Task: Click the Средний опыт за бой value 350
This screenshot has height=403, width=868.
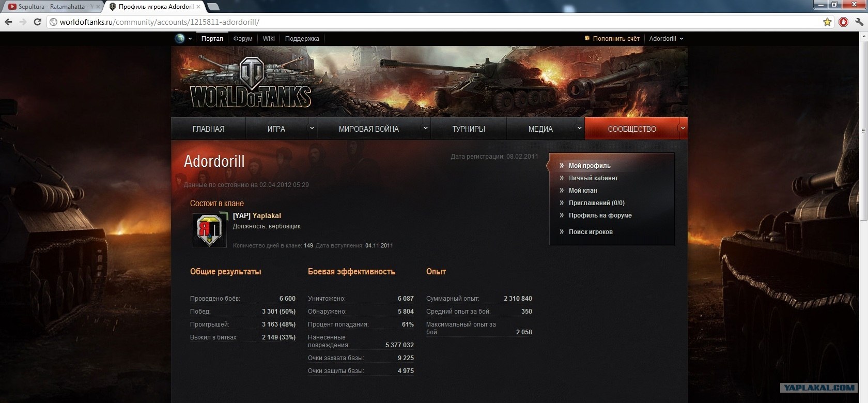Action: [526, 312]
